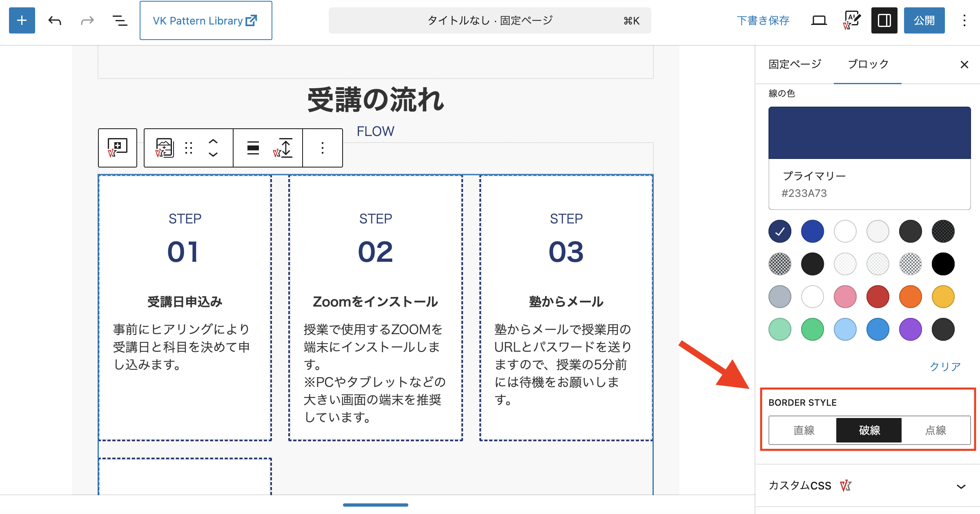The image size is (980, 514).
Task: Open the custom color picker preview
Action: [x=869, y=133]
